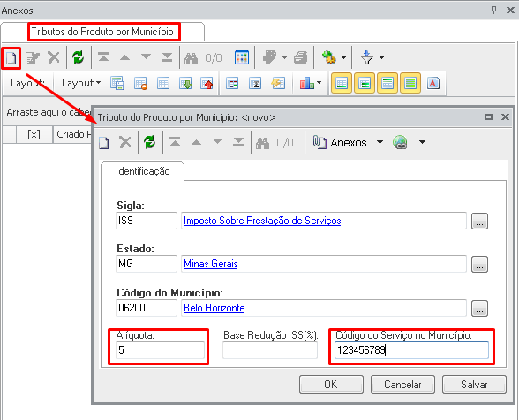
Task: Click the globe printer icon in Tributo dialog
Action: click(x=400, y=142)
